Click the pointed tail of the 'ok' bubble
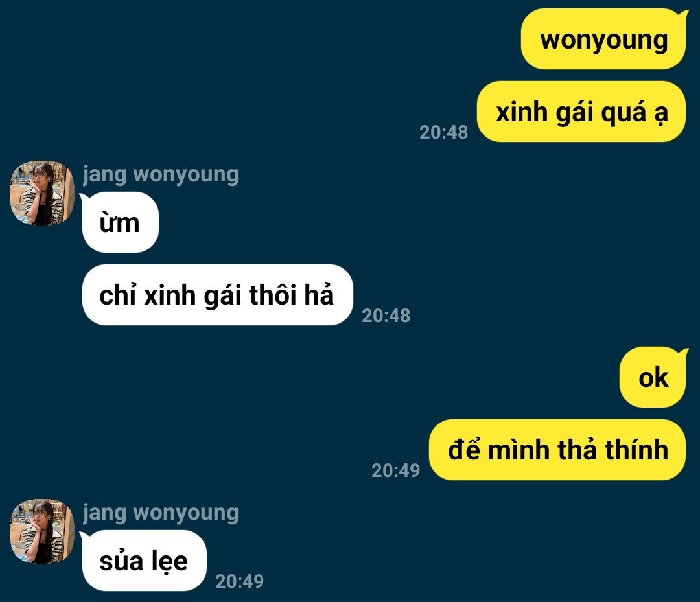This screenshot has width=700, height=602. [684, 353]
